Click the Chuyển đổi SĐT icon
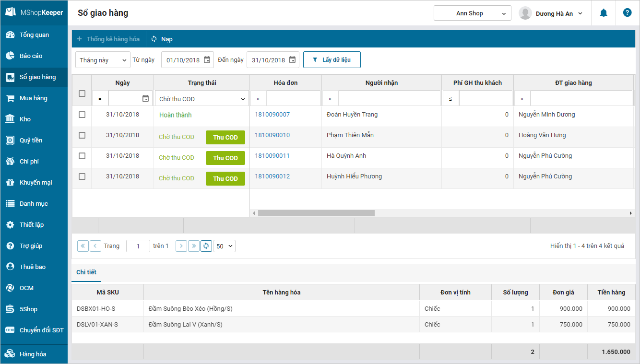The width and height of the screenshot is (640, 364). coord(10,330)
